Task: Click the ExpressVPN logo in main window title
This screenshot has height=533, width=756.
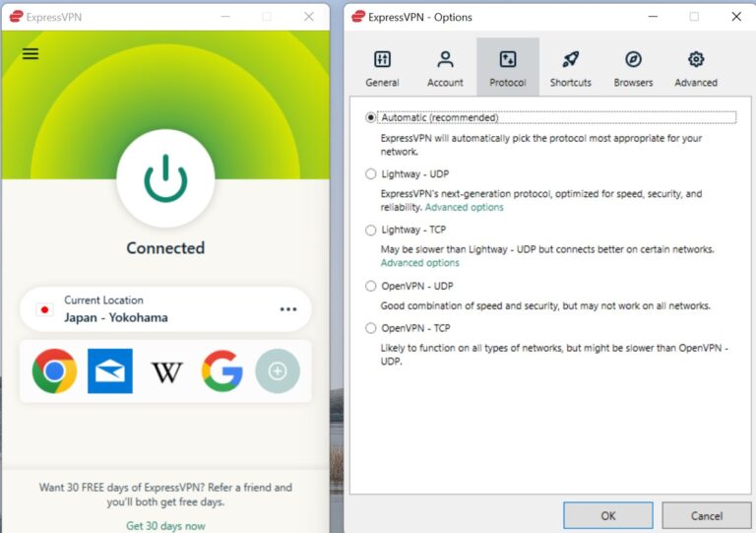Action: coord(17,17)
